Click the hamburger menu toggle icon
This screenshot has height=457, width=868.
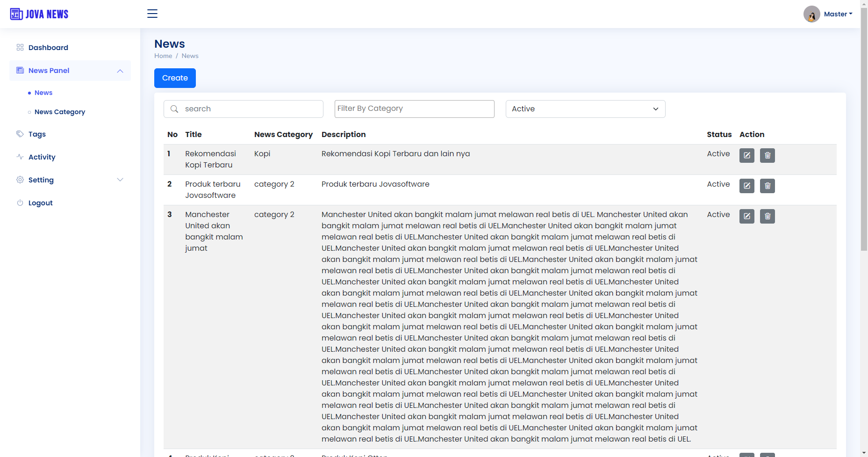coord(152,14)
